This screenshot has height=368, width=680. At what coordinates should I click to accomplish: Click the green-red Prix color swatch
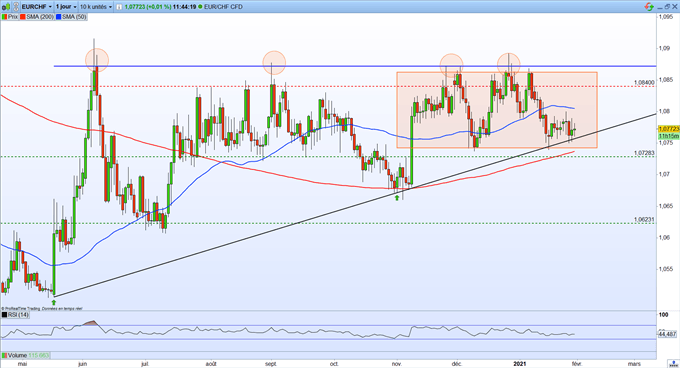[x=4, y=17]
